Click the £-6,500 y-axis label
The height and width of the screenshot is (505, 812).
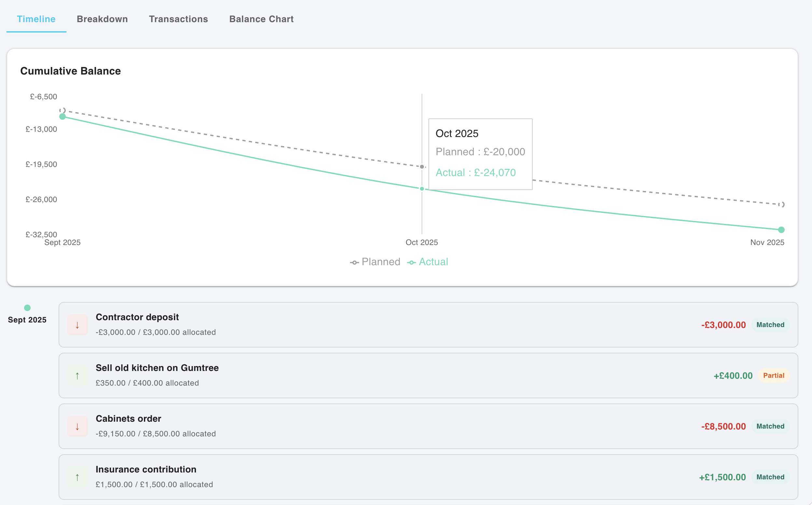click(43, 97)
